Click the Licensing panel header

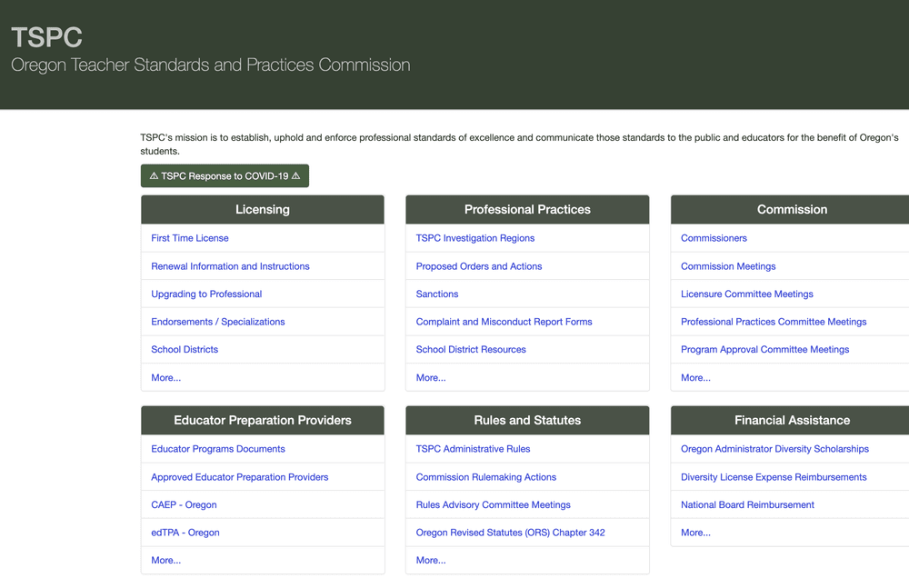pos(263,210)
